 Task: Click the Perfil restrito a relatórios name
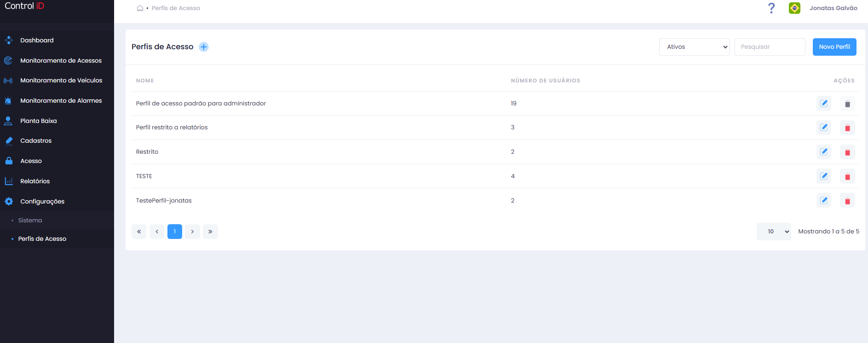tap(172, 128)
